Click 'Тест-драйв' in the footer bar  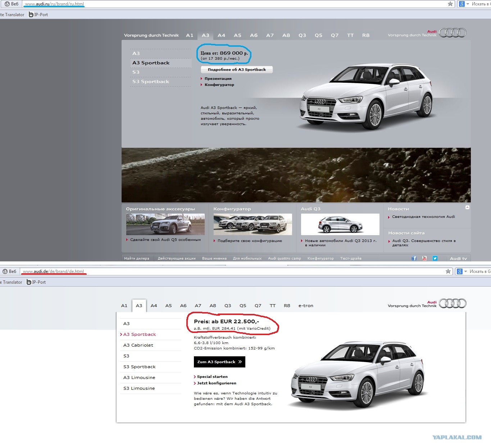point(351,259)
